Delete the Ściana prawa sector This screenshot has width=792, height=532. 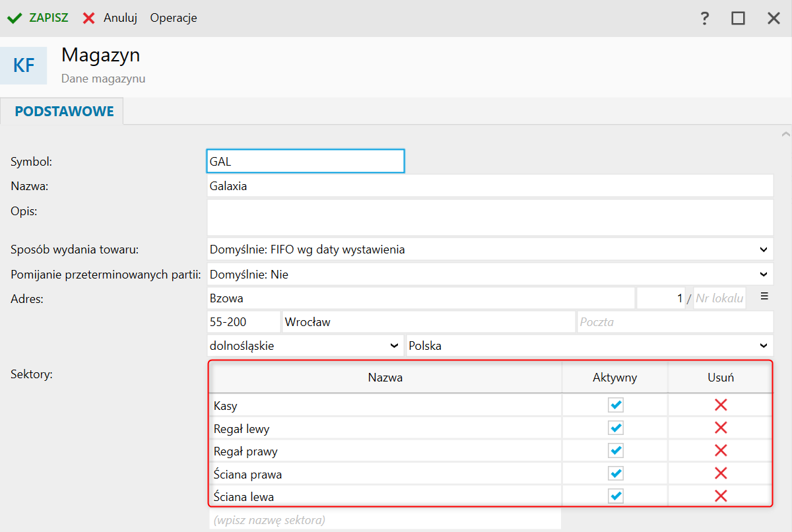721,473
